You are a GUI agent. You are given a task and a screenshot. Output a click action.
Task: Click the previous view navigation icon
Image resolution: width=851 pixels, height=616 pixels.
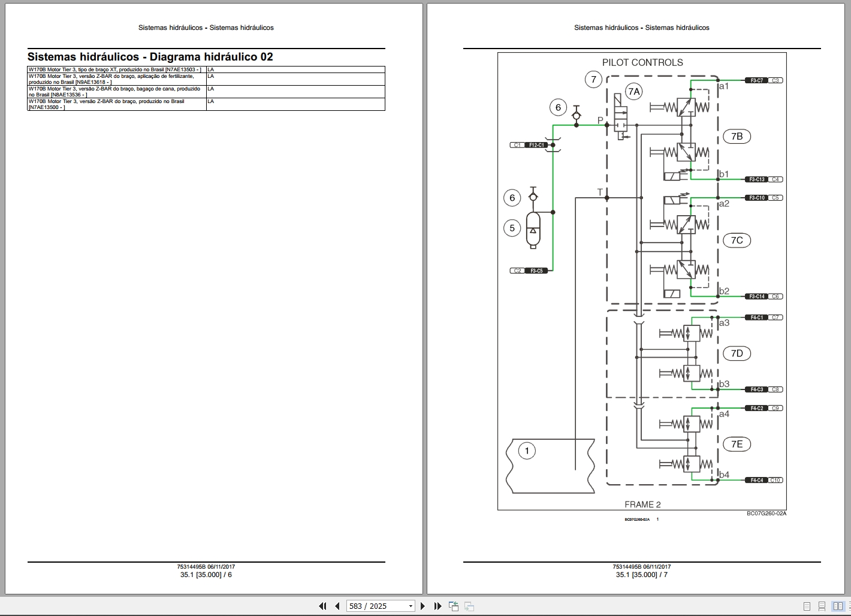point(453,606)
